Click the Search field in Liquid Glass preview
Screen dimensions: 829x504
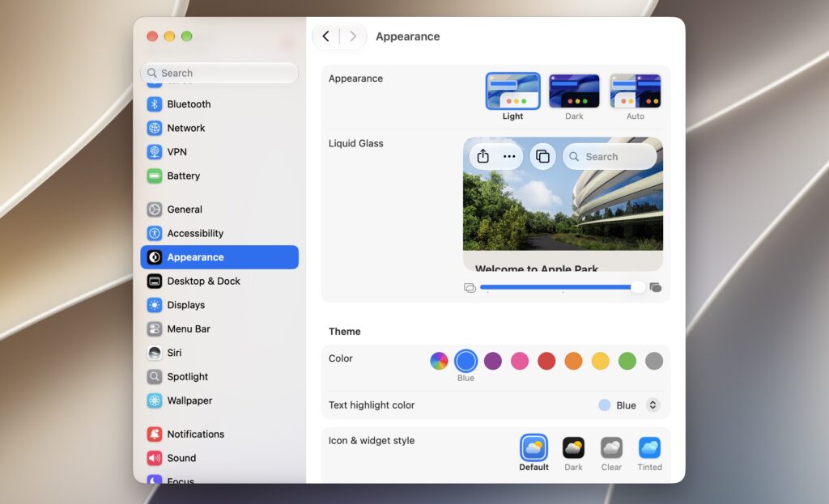[610, 156]
